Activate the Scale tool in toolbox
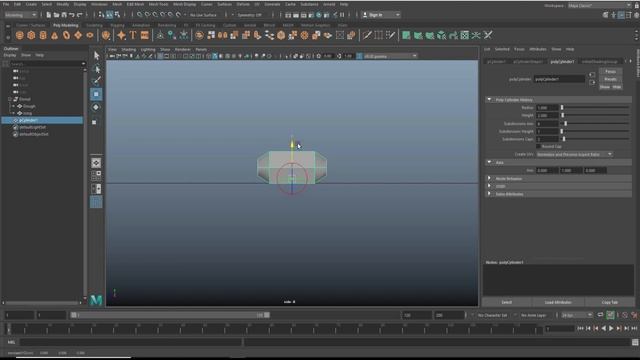This screenshot has width=640, height=360. click(x=95, y=122)
